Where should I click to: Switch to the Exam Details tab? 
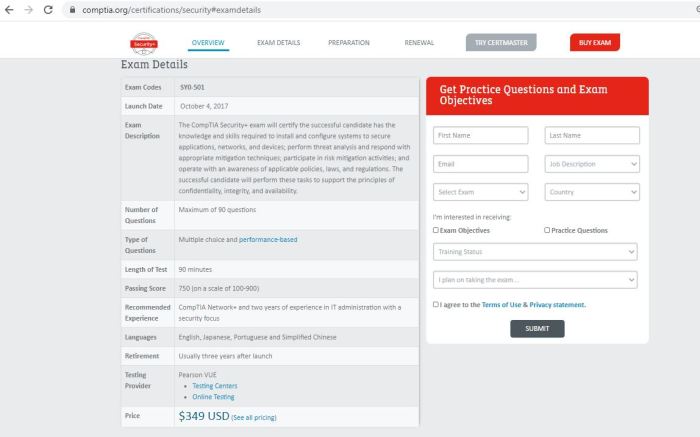click(278, 43)
